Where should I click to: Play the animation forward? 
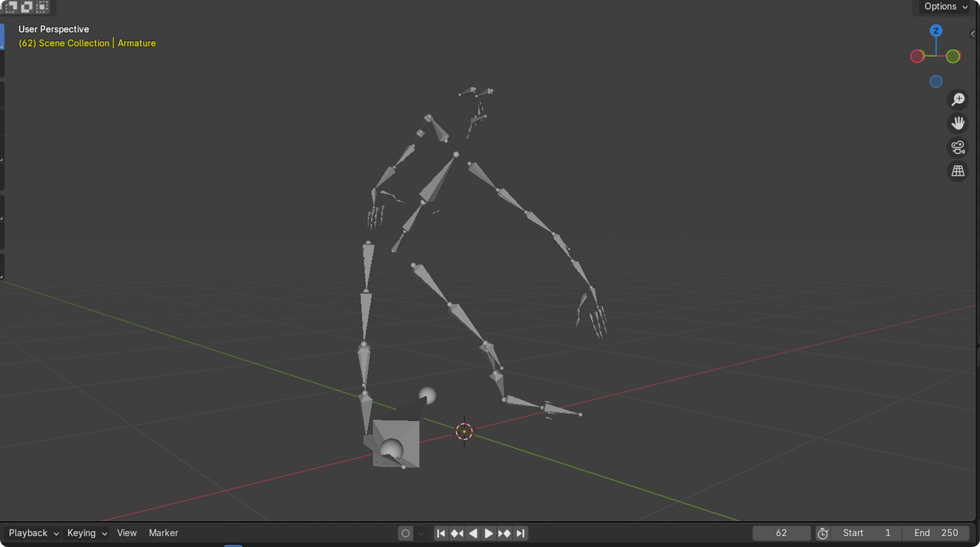(489, 533)
